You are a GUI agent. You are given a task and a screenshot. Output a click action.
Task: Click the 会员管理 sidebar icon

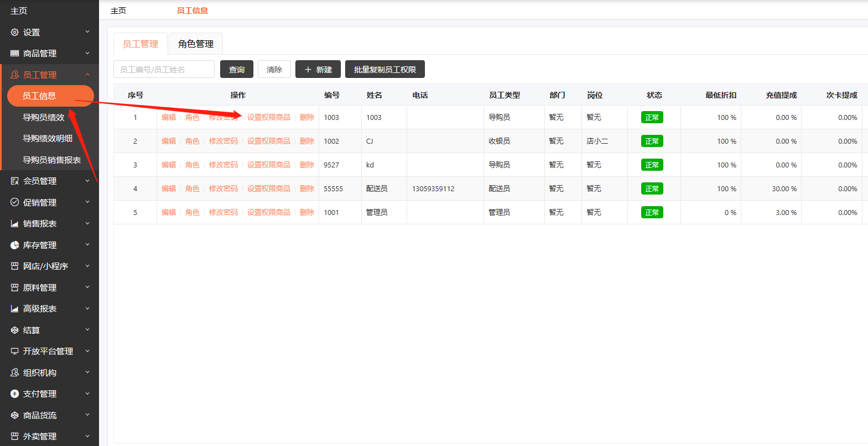coord(15,181)
